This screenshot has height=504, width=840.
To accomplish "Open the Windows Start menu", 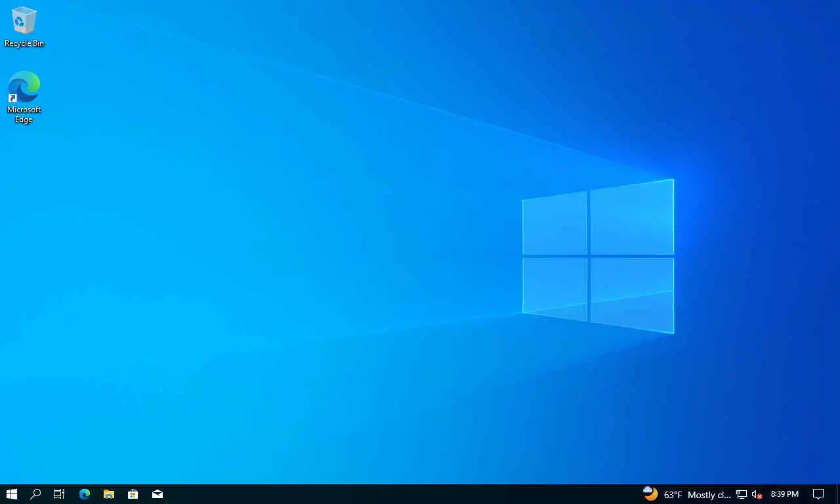I will point(12,494).
